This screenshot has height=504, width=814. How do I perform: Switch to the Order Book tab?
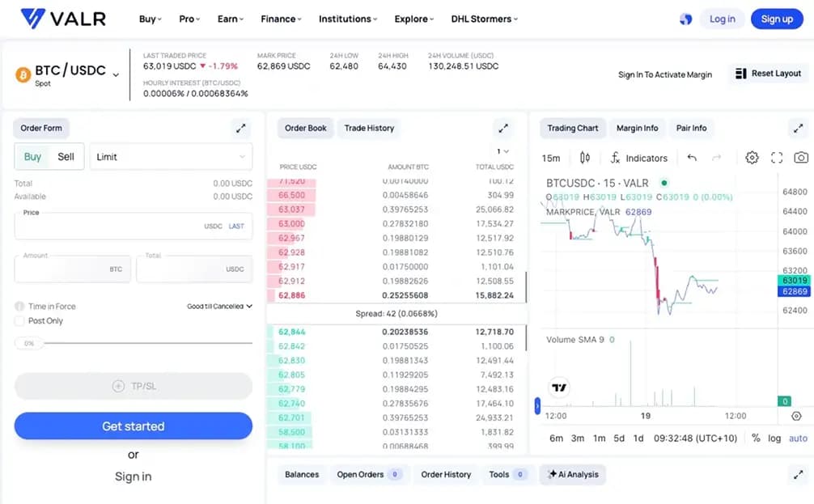(305, 128)
